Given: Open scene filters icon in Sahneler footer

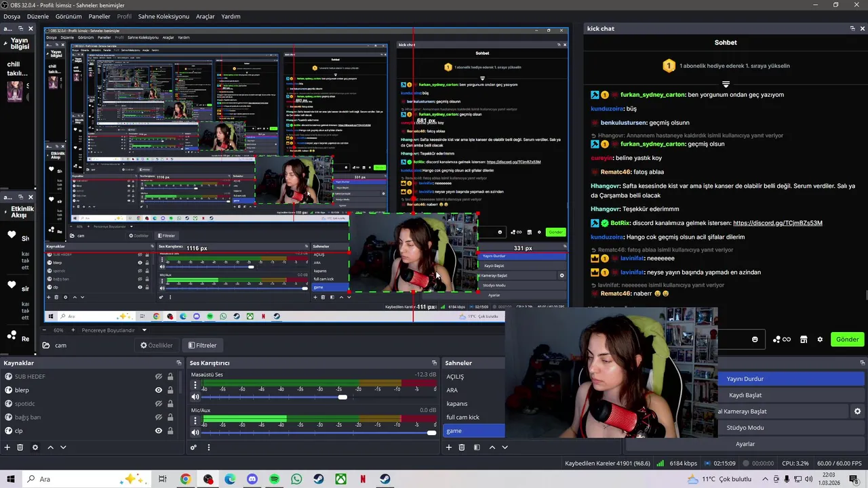Looking at the screenshot, I should point(477,447).
